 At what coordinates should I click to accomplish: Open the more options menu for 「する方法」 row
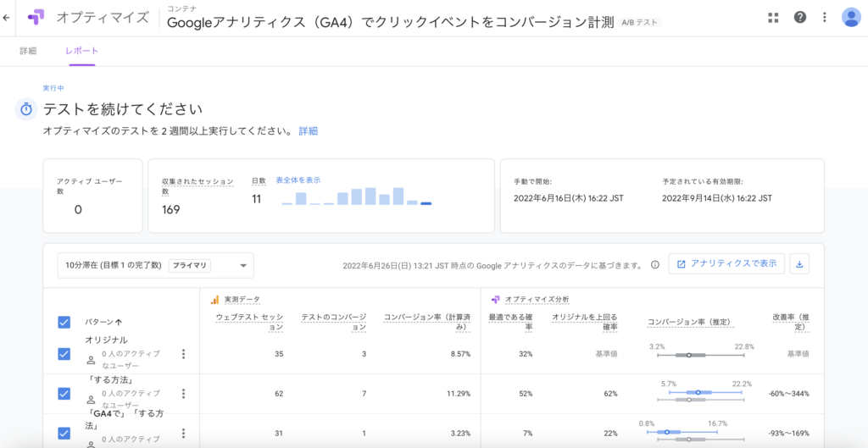(184, 394)
